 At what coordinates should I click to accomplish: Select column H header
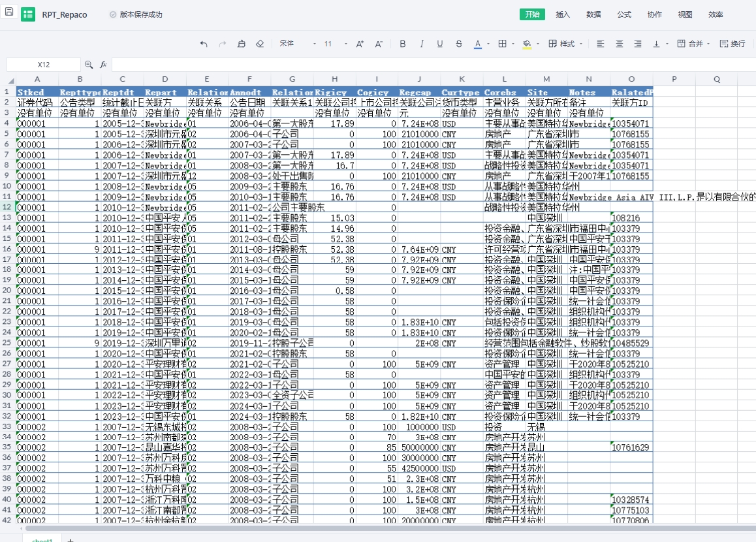coord(335,80)
